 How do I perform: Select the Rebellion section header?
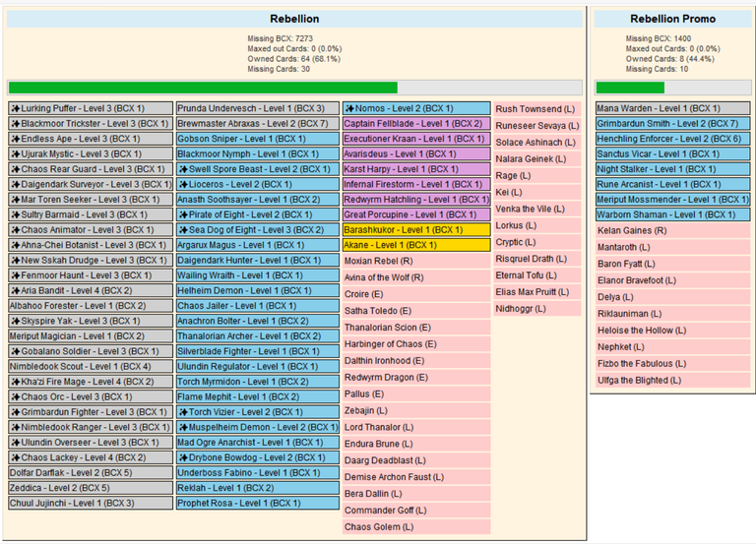point(294,19)
